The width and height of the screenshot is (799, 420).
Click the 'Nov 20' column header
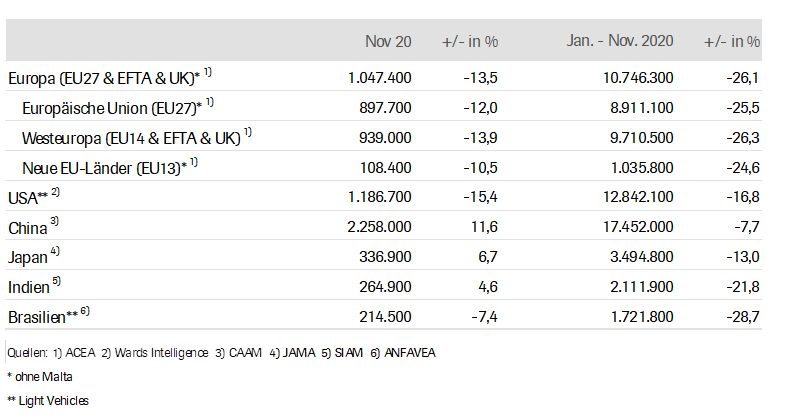pos(387,42)
